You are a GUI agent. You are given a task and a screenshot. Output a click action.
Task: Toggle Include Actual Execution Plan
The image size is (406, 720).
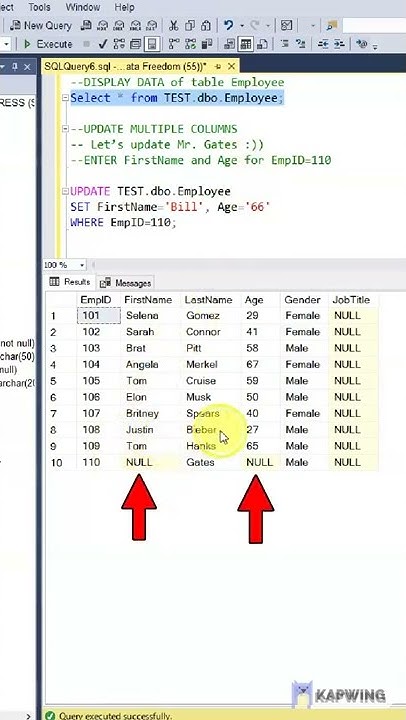point(174,45)
